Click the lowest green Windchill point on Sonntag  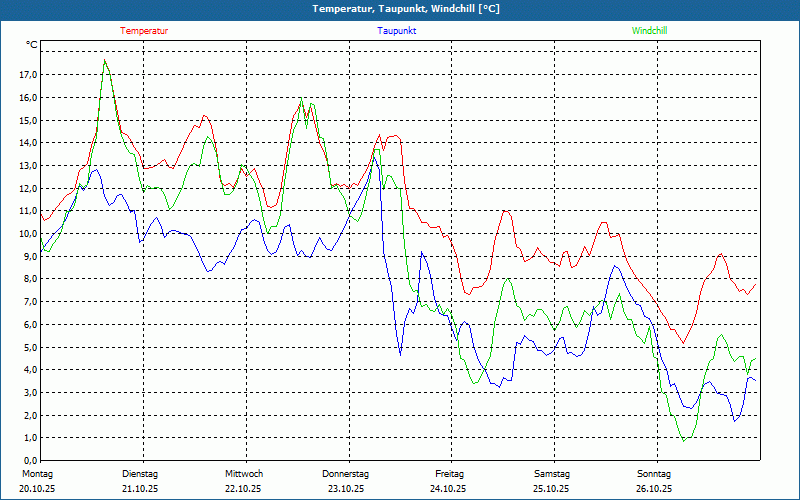coord(684,440)
